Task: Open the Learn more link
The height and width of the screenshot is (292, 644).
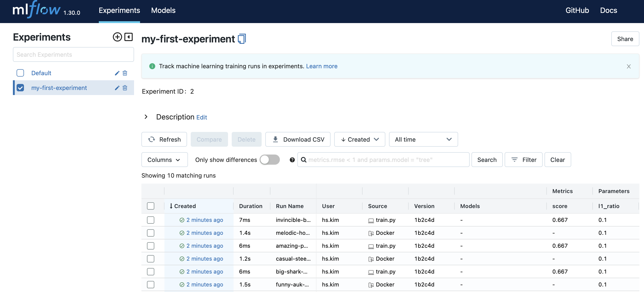Action: [x=322, y=66]
